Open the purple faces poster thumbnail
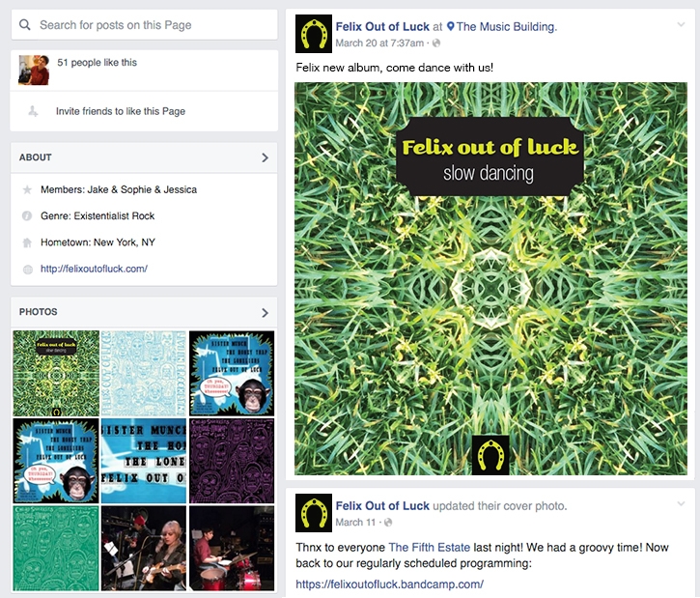The image size is (700, 598). (232, 461)
